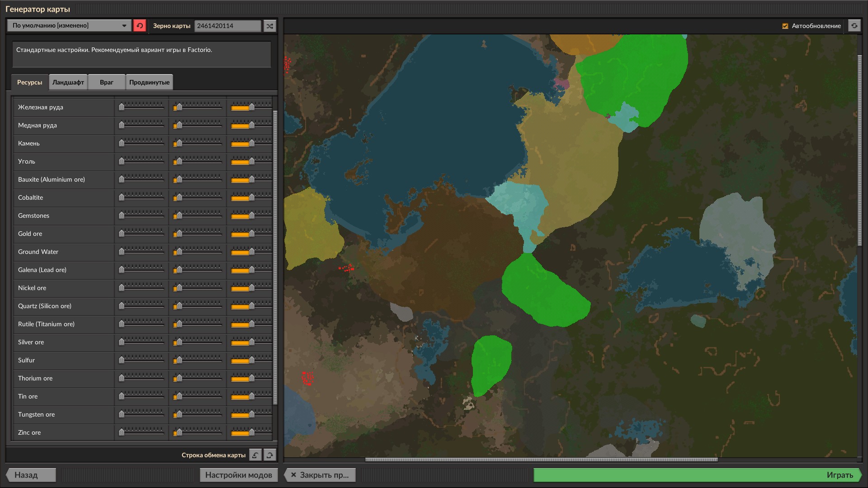Adjust middle slider in Quartz row
This screenshot has height=488, width=868.
tap(198, 306)
